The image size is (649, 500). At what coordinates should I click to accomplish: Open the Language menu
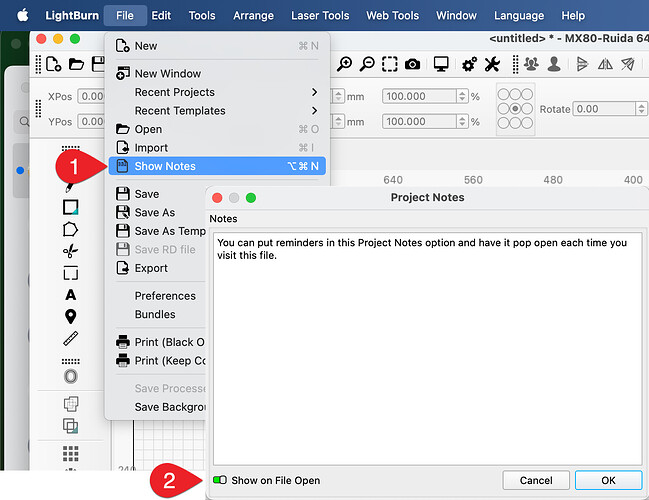coord(519,15)
